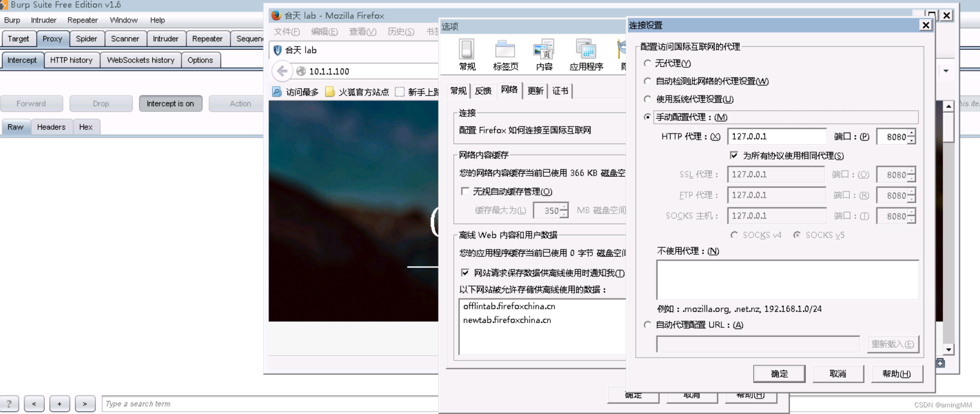The height and width of the screenshot is (414, 980).
Task: Open the 内容 Content options icon
Action: pyautogui.click(x=544, y=55)
